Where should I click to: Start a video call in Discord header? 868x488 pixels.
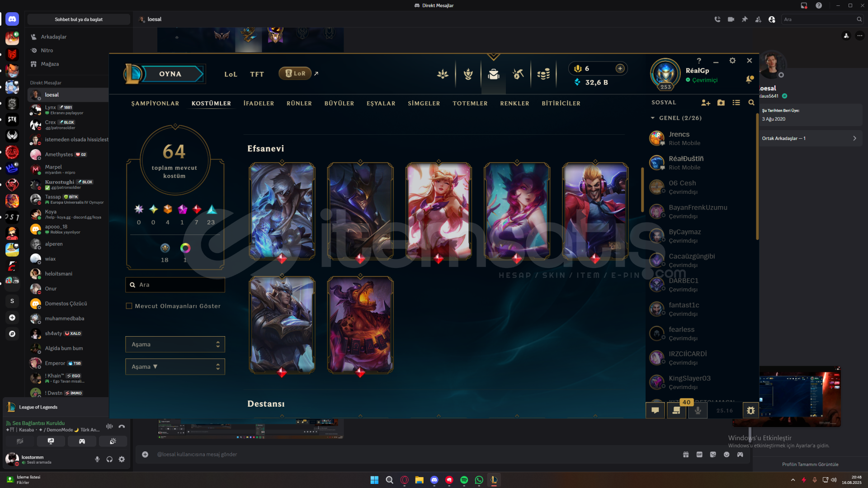[x=731, y=19]
